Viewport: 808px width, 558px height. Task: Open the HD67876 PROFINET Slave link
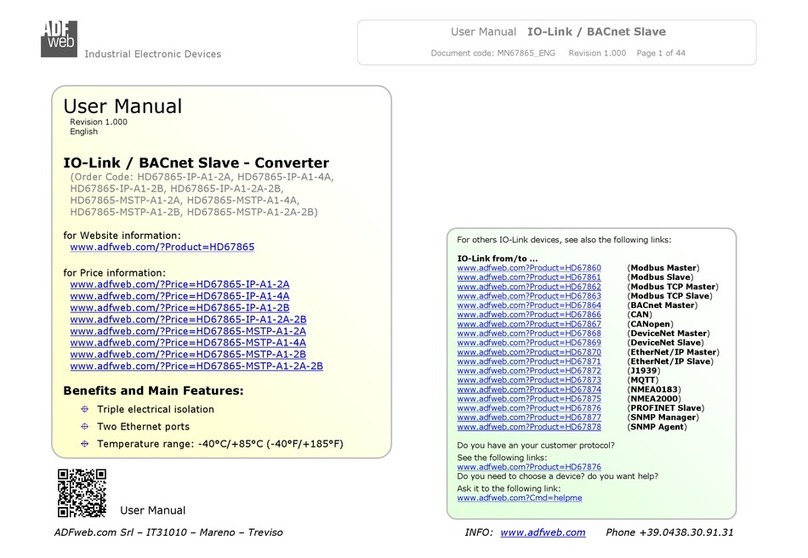pyautogui.click(x=529, y=408)
